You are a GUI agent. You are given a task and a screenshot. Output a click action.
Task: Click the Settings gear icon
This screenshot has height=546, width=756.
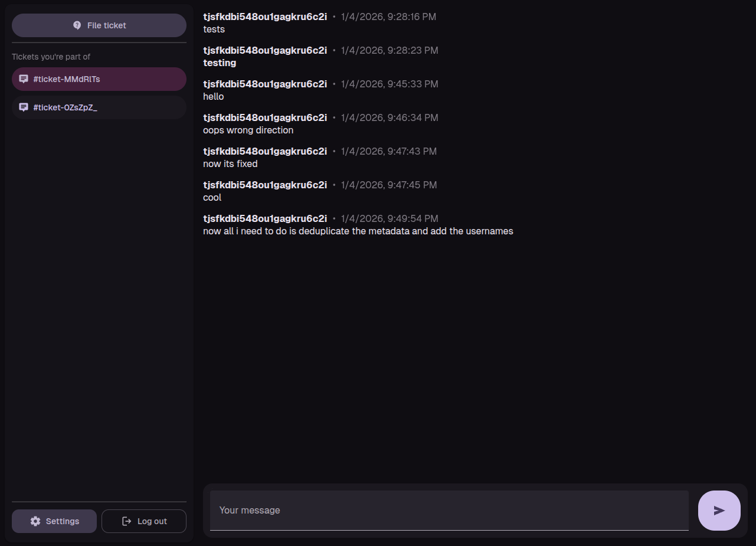(35, 521)
